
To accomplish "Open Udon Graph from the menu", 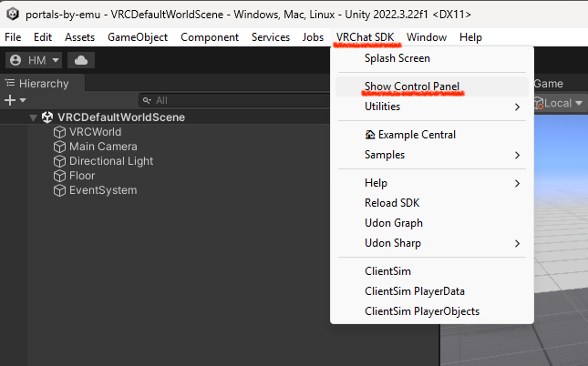I will pos(393,223).
